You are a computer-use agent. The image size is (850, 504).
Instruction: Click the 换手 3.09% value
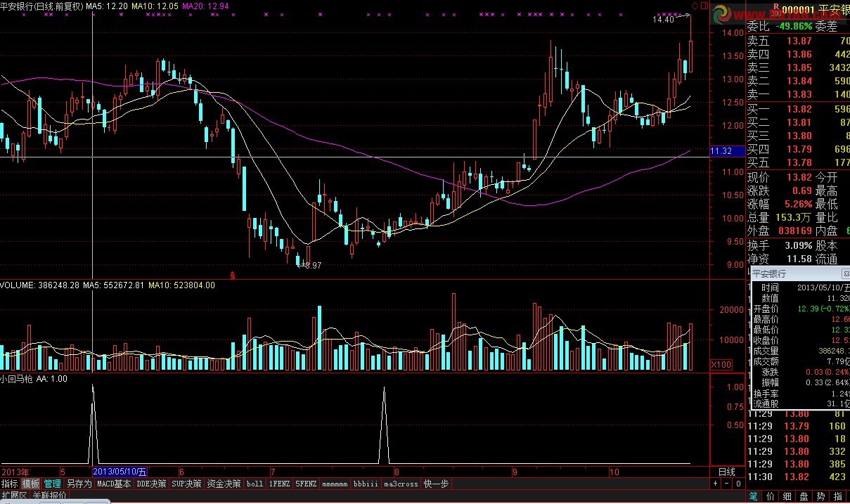click(797, 246)
